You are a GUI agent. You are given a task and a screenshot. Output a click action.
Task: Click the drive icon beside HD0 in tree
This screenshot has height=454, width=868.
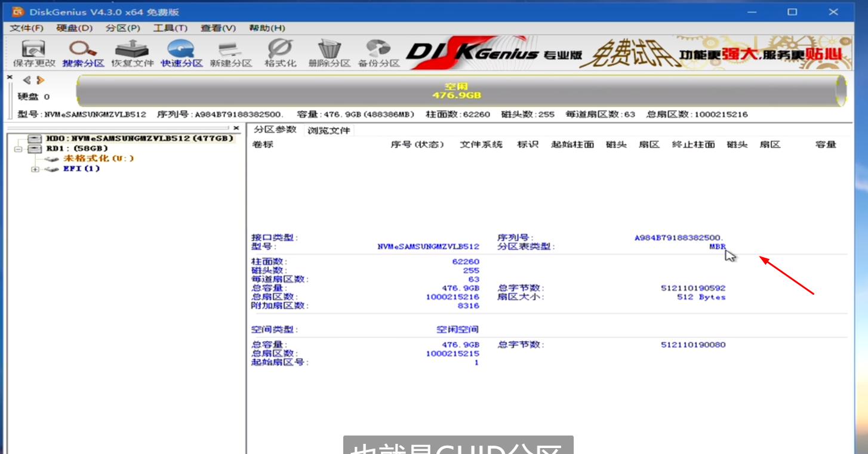point(35,138)
